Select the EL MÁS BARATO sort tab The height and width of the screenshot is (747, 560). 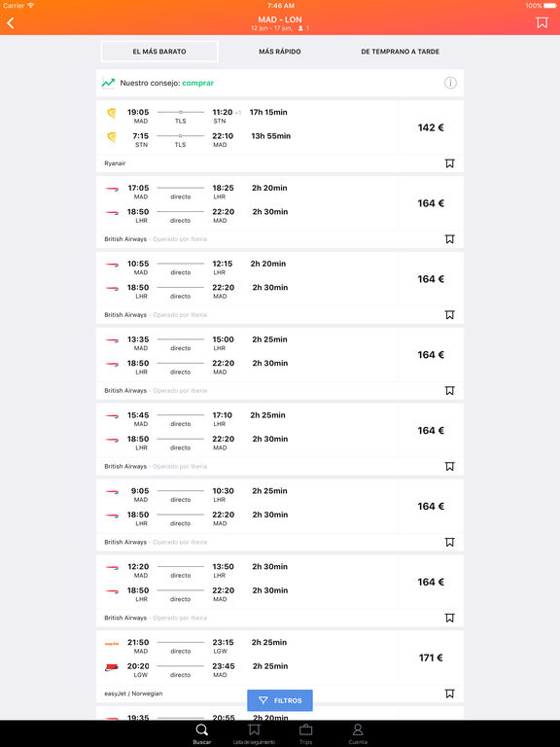(x=159, y=52)
